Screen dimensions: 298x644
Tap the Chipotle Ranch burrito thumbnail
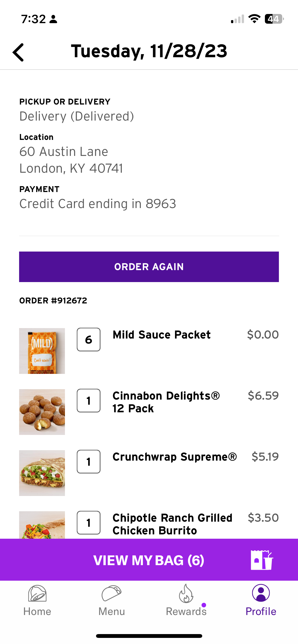click(x=42, y=525)
